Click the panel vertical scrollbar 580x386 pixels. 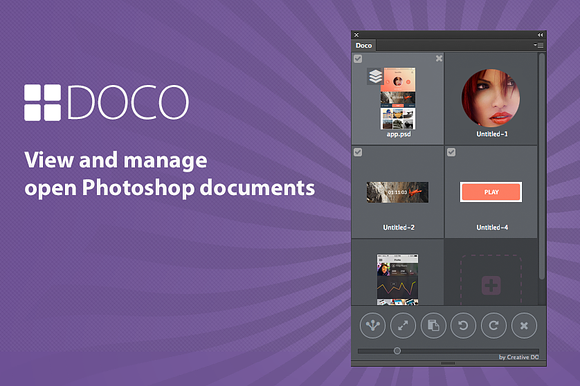[x=542, y=166]
